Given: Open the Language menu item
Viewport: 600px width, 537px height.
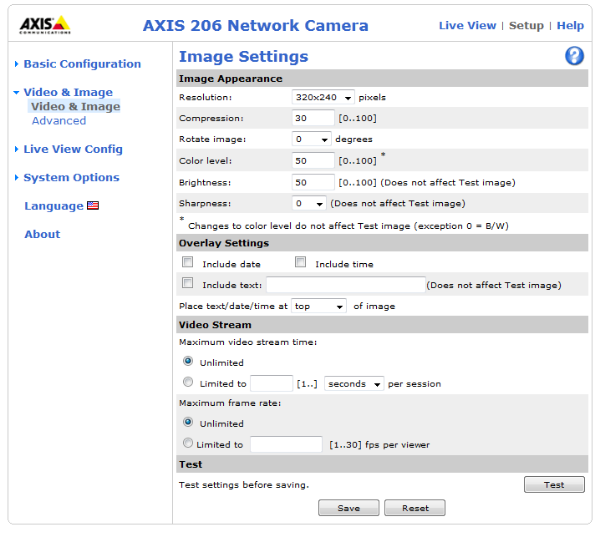Looking at the screenshot, I should (54, 206).
